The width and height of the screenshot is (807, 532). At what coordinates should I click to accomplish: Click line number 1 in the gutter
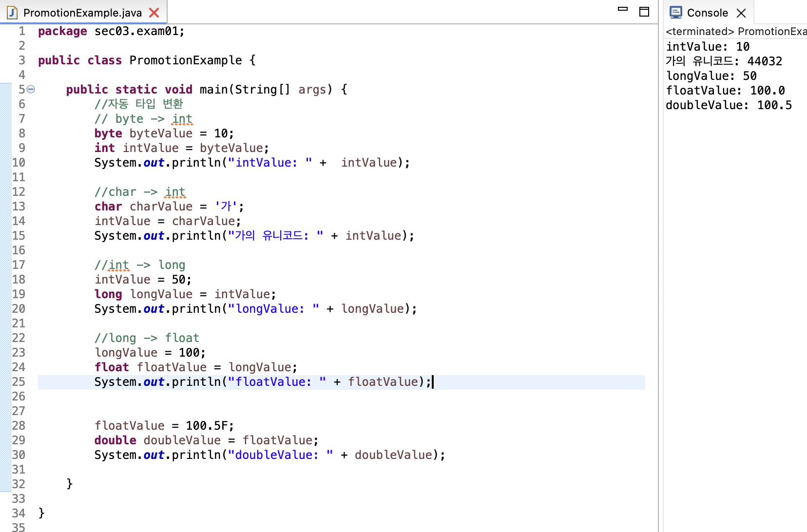pos(22,31)
